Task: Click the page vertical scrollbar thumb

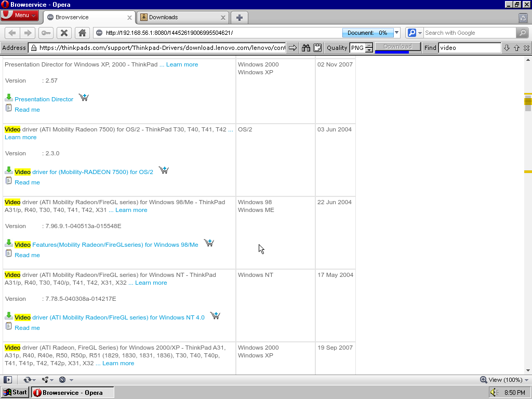Action: (x=528, y=103)
